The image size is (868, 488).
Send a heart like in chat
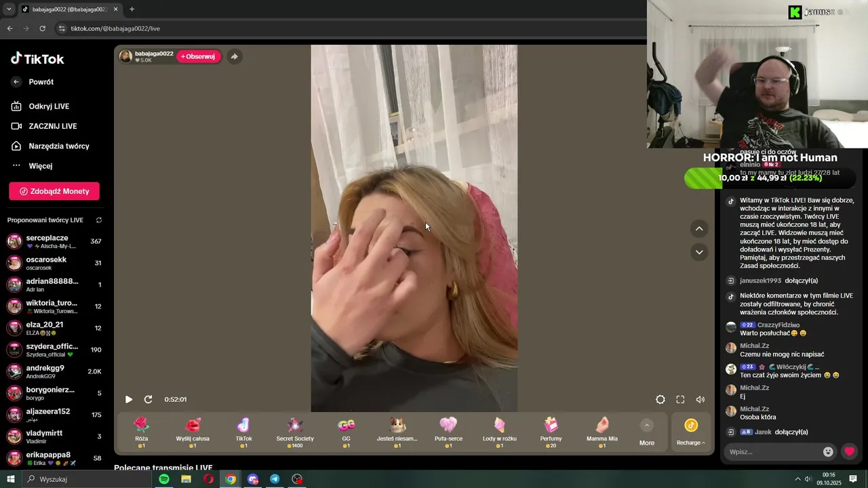tap(849, 451)
